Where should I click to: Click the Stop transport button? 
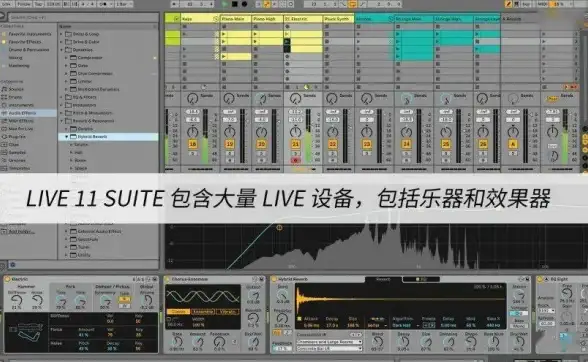235,4
